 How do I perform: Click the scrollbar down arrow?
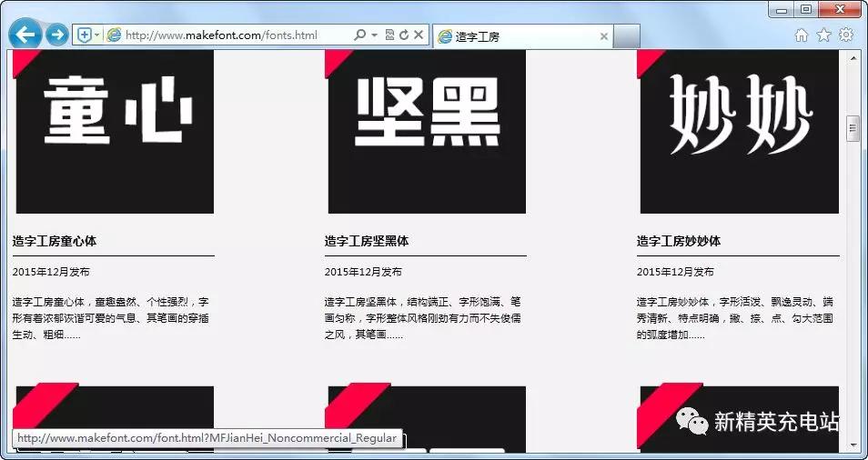853,447
